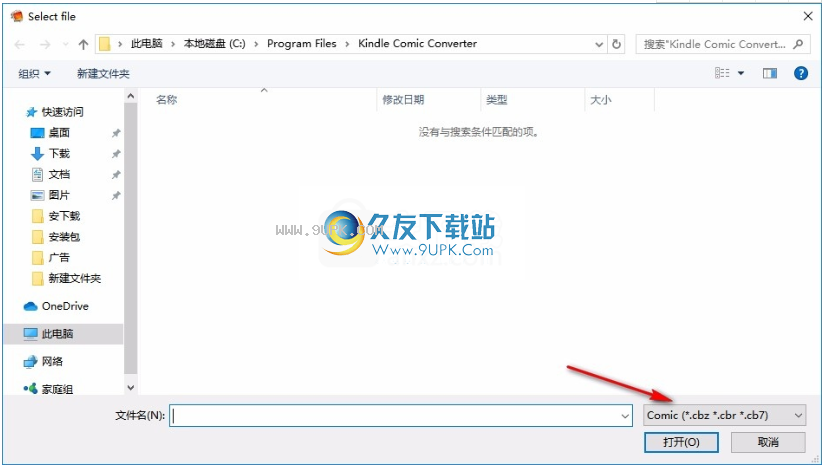Refresh the current folder view
825x466 pixels.
(617, 45)
